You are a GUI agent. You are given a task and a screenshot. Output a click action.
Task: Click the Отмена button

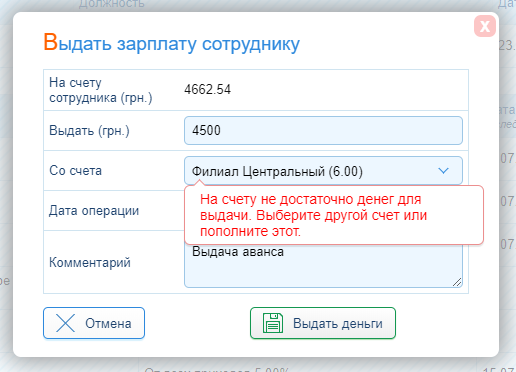94,323
